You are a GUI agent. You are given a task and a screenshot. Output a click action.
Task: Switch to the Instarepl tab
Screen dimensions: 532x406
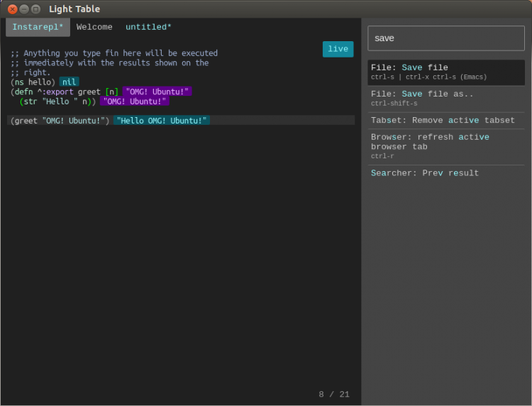[x=38, y=27]
